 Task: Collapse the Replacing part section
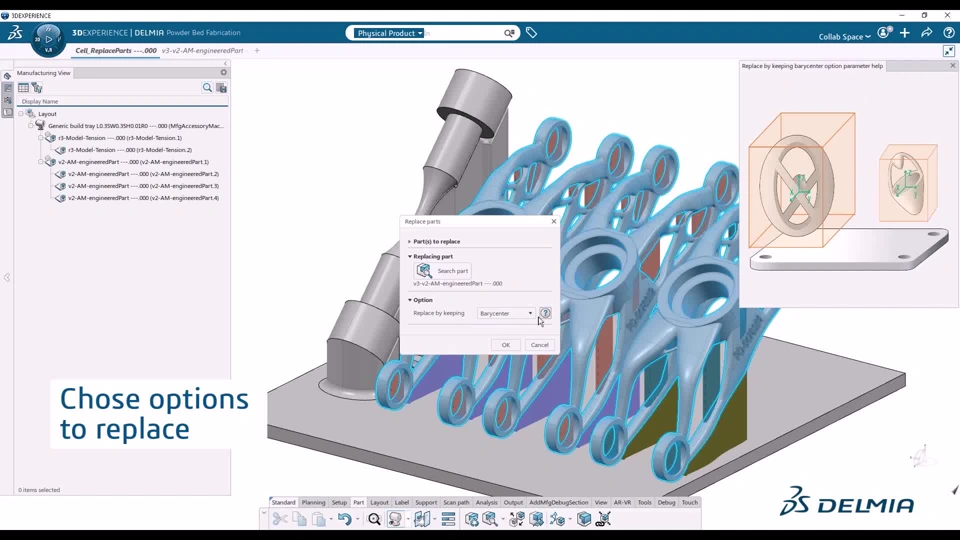coord(410,257)
